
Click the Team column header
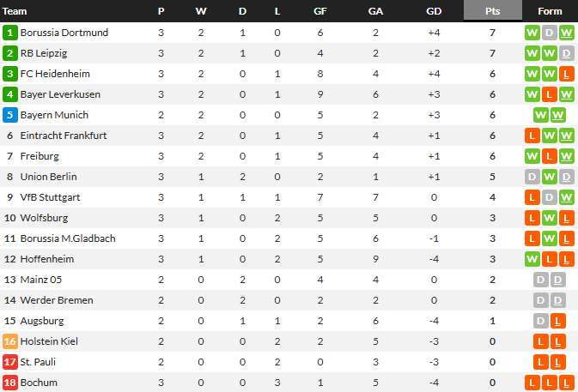(15, 11)
